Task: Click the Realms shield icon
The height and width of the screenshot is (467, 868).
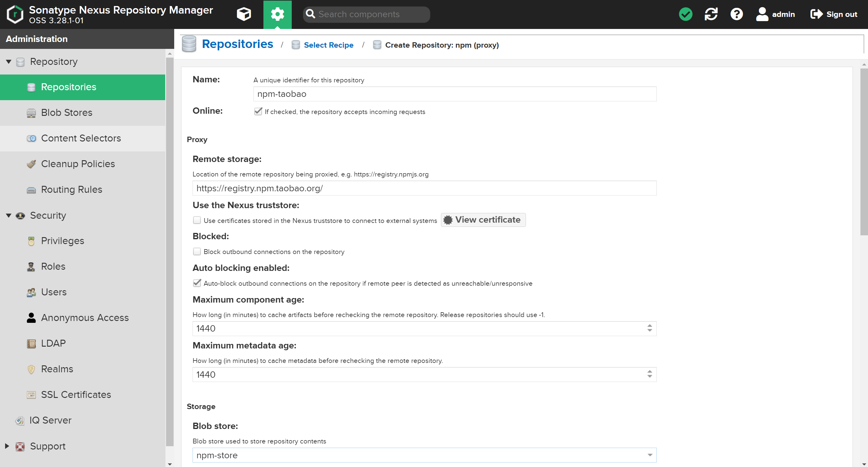Action: [31, 370]
